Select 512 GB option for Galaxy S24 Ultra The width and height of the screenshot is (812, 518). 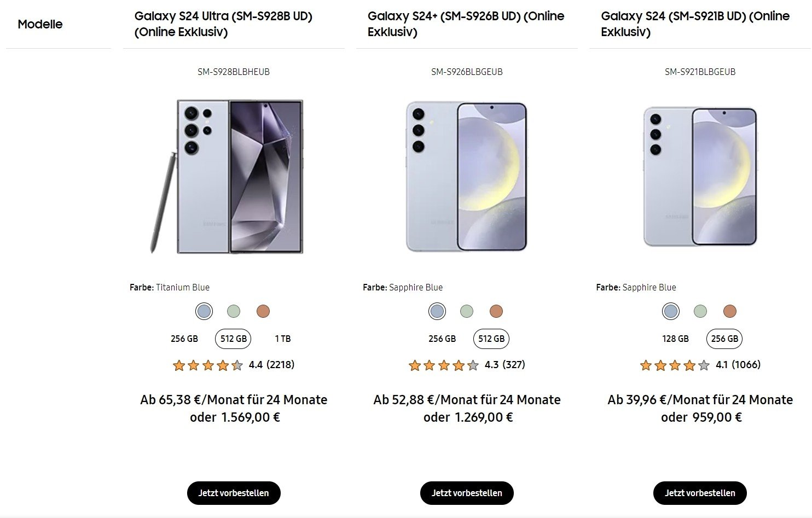234,339
